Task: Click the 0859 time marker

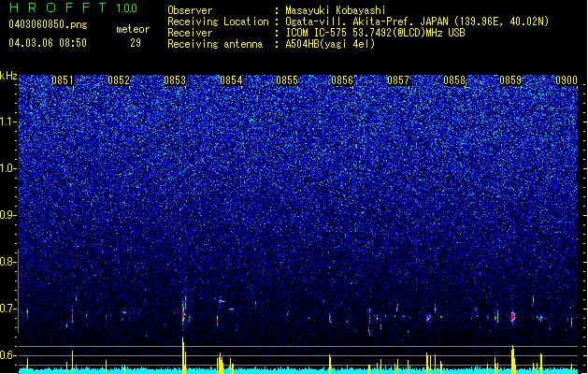Action: pyautogui.click(x=510, y=80)
